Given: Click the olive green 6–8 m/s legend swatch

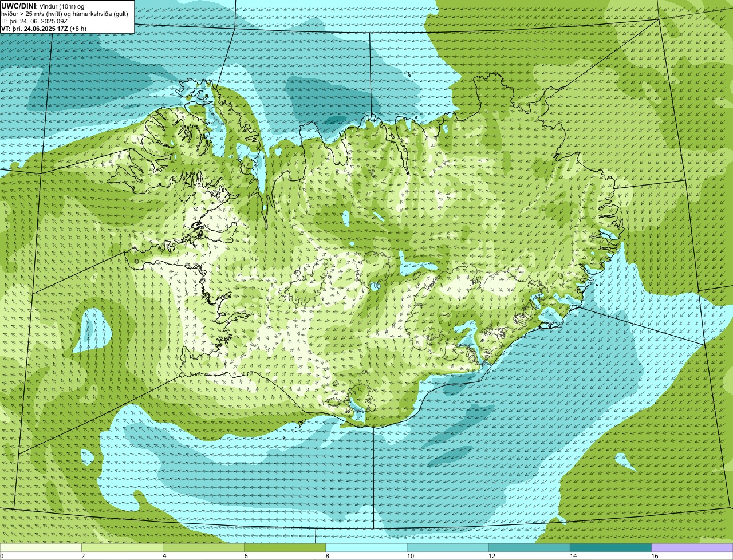Looking at the screenshot, I should coord(285,548).
